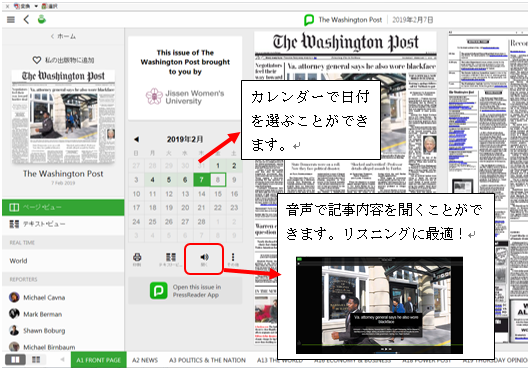The height and width of the screenshot is (368, 528).
Task: Click the green user account icon
Action: click(x=41, y=20)
